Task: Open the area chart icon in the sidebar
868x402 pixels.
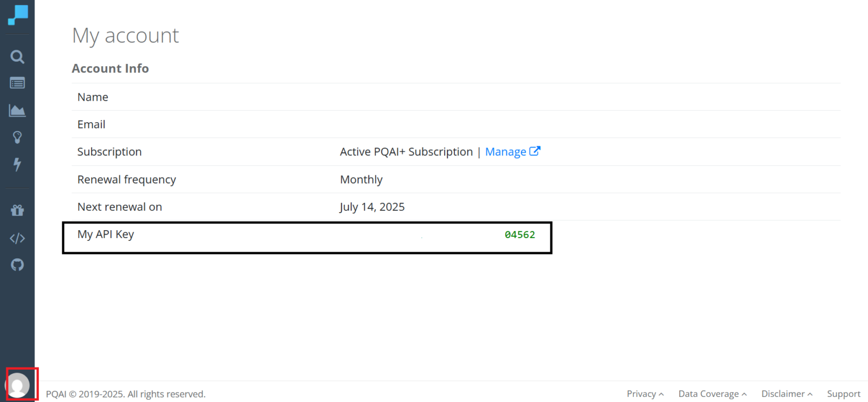Action: pyautogui.click(x=18, y=110)
